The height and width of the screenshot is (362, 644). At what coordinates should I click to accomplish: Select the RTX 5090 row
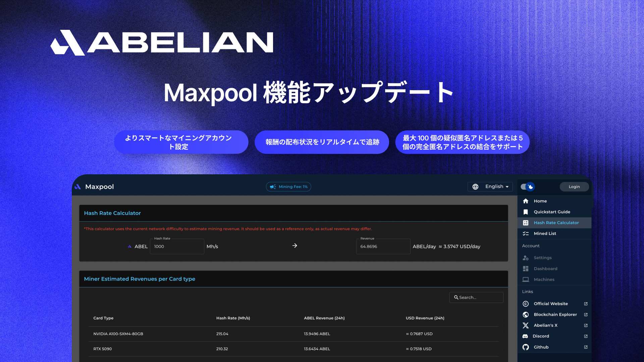(x=293, y=349)
